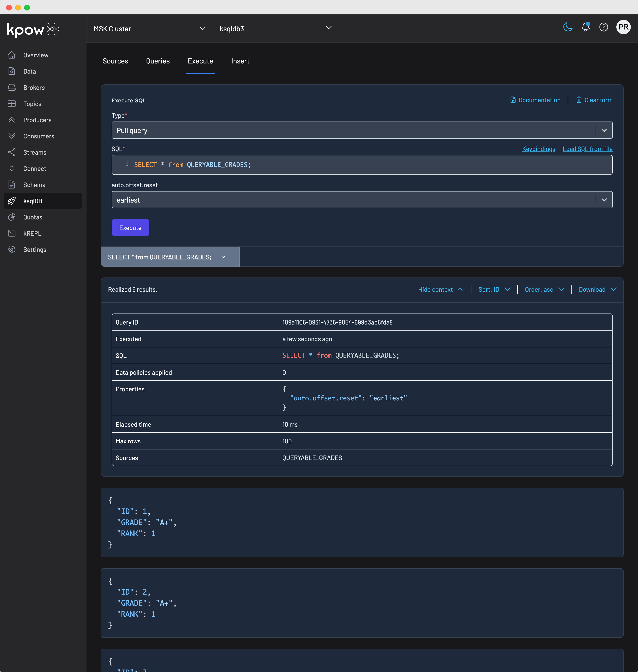638x672 pixels.
Task: Click the Overview sidebar icon
Action: [x=12, y=55]
